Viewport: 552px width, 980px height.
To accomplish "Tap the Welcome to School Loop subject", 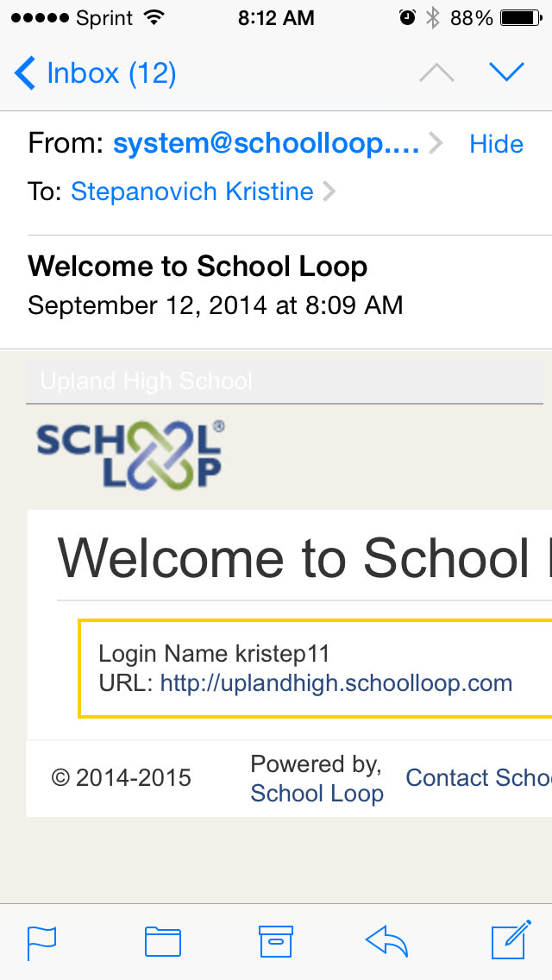I will click(x=198, y=266).
